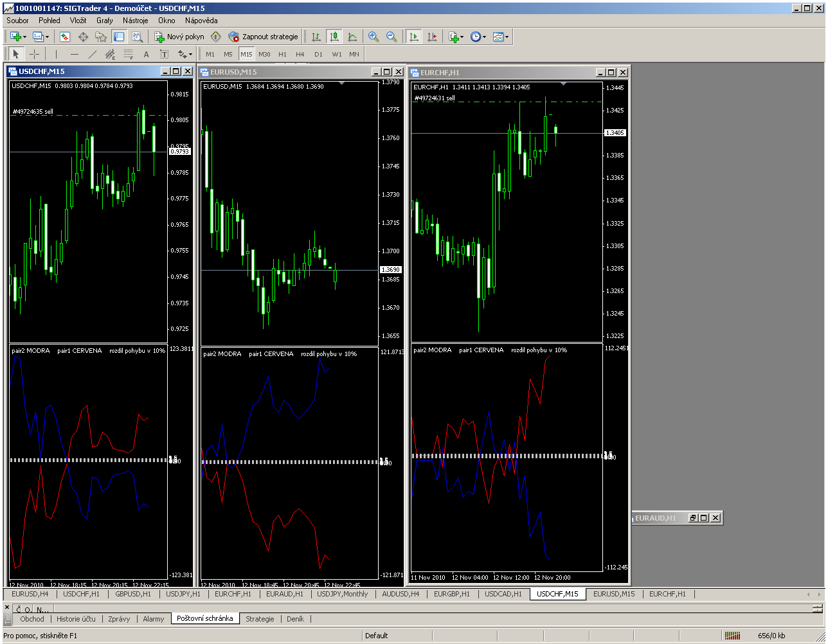Click the connection status bars icon
The height and width of the screenshot is (644, 828).
pyautogui.click(x=732, y=636)
